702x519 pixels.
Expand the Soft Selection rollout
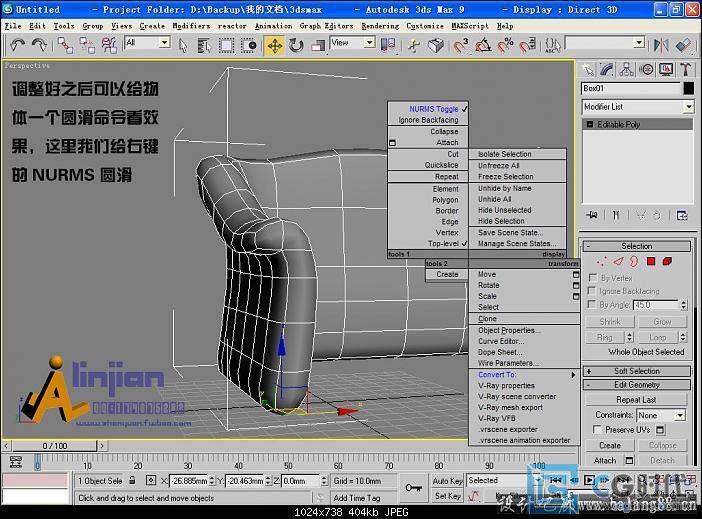click(x=636, y=371)
